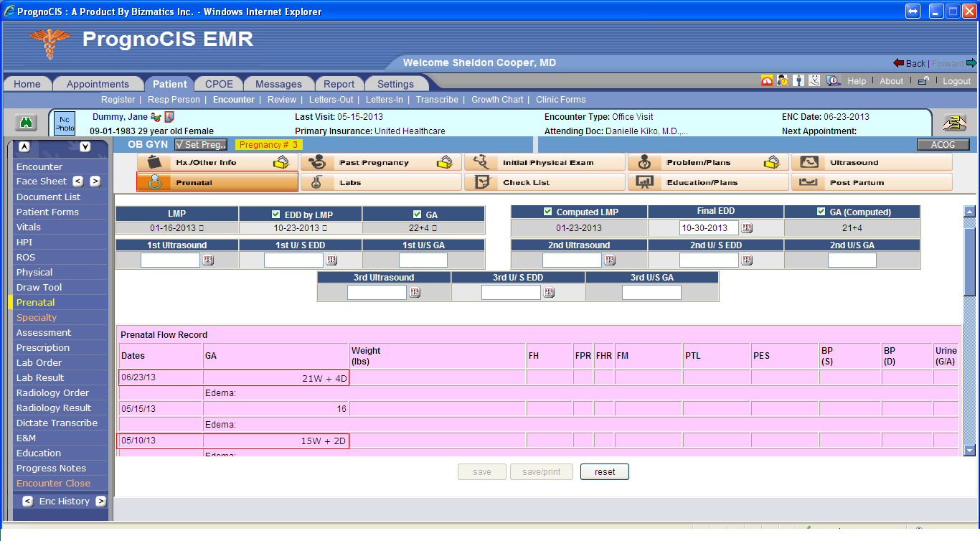The image size is (980, 541).
Task: Click the Final EDD date field
Action: click(x=709, y=227)
